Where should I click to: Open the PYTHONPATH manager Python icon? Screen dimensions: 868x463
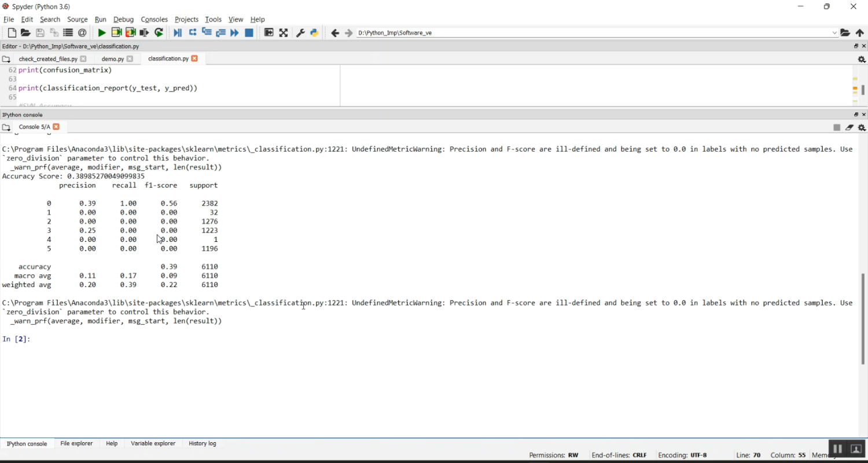[x=314, y=33]
